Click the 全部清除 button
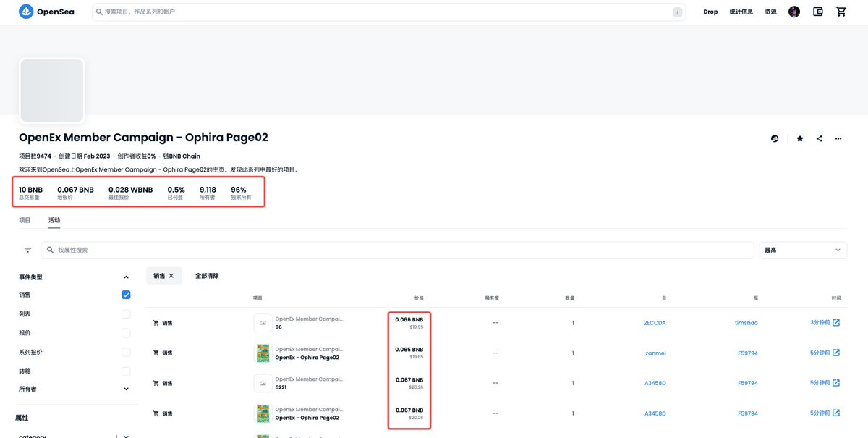The height and width of the screenshot is (438, 868). click(207, 276)
